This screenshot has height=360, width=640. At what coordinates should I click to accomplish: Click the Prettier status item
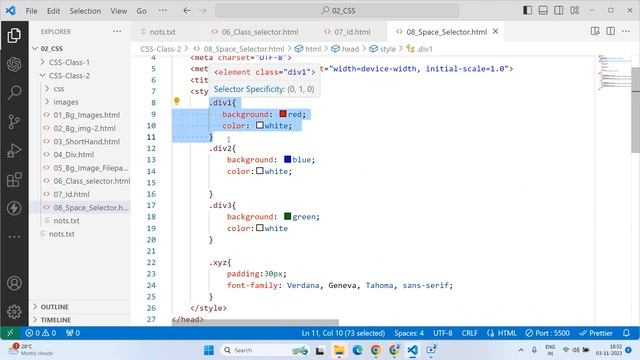(x=596, y=333)
